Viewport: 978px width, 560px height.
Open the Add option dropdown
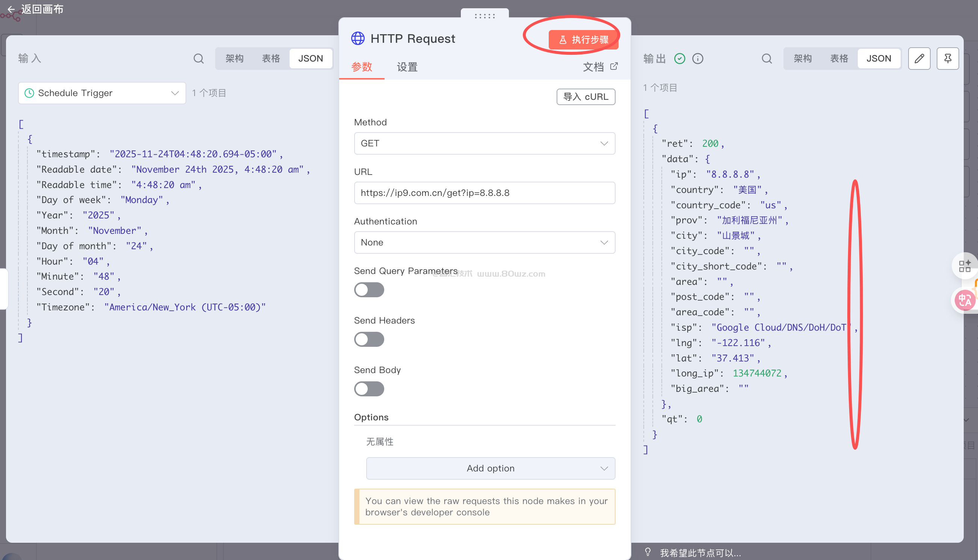490,468
